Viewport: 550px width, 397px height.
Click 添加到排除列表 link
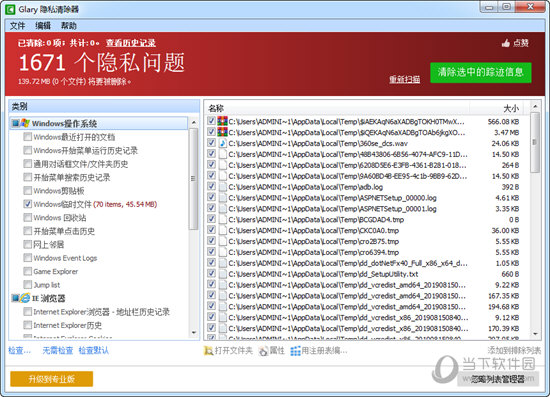(514, 350)
